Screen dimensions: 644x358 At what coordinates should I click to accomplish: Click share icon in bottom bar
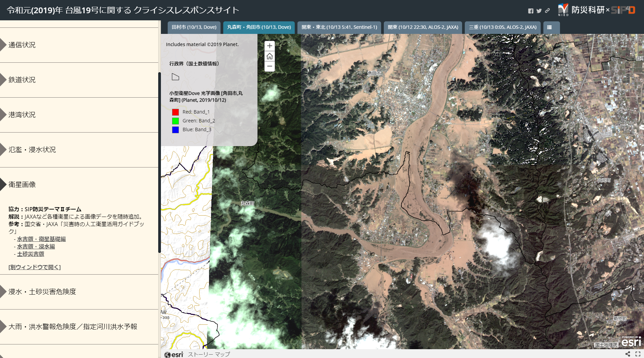pos(627,354)
